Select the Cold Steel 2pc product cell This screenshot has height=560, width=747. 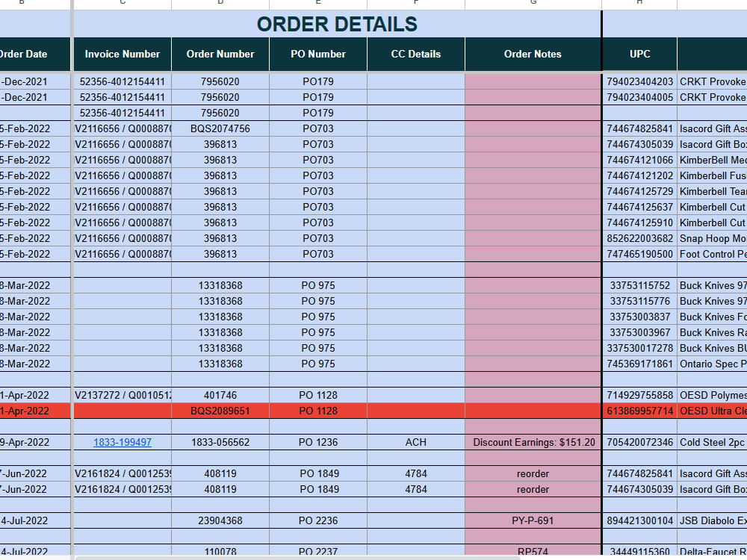pyautogui.click(x=712, y=442)
